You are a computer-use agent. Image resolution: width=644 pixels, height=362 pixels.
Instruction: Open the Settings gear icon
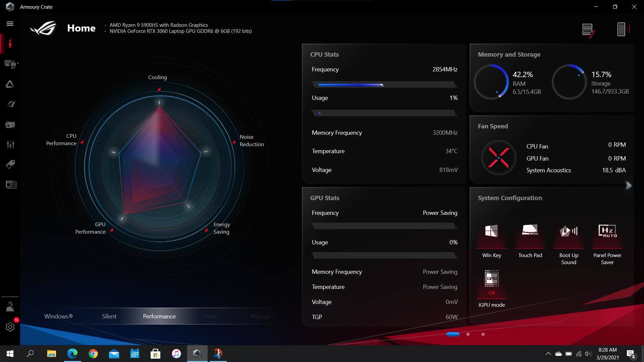(10, 327)
